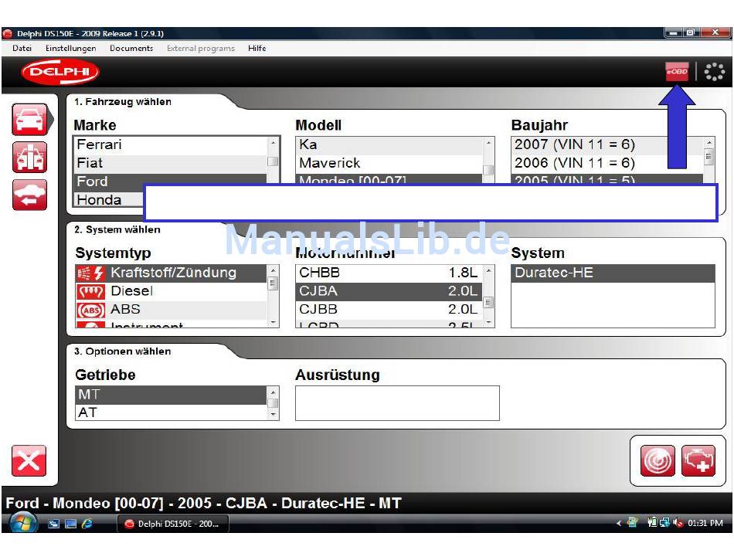The height and width of the screenshot is (560, 734).
Task: Select Fiat in the Marke list
Action: point(171,164)
